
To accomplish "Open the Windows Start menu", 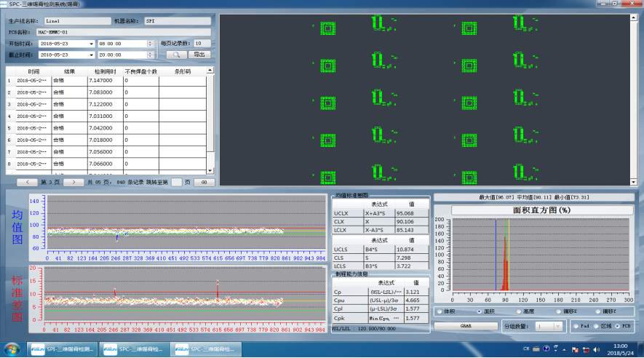I will coord(12,349).
